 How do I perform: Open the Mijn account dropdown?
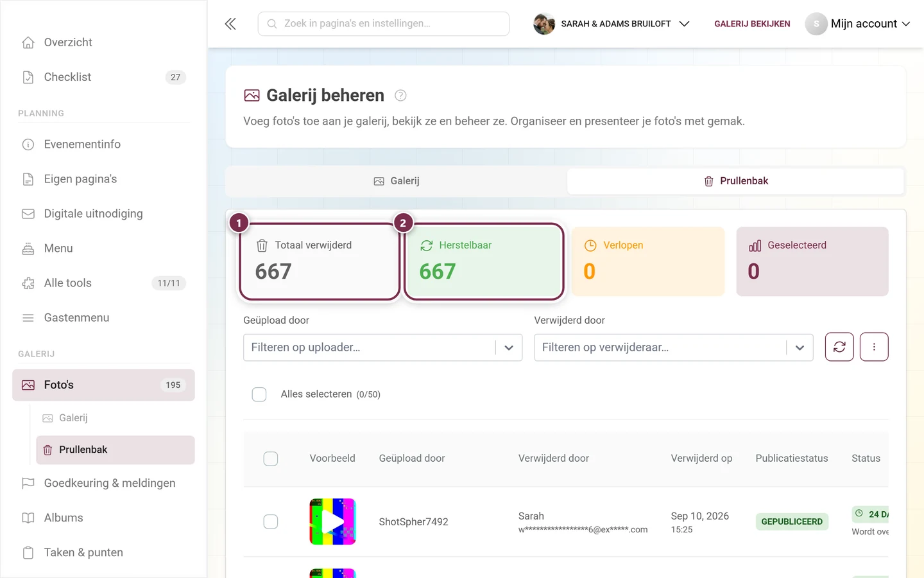coord(858,24)
